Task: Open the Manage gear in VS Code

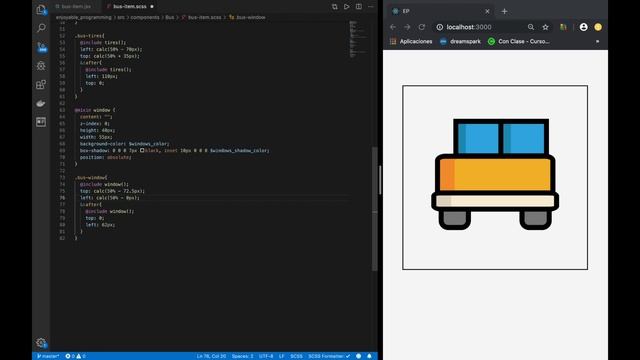Action: coord(41,342)
